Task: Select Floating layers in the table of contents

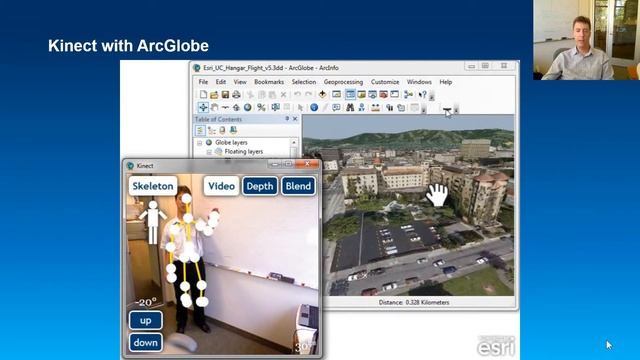Action: [244, 151]
